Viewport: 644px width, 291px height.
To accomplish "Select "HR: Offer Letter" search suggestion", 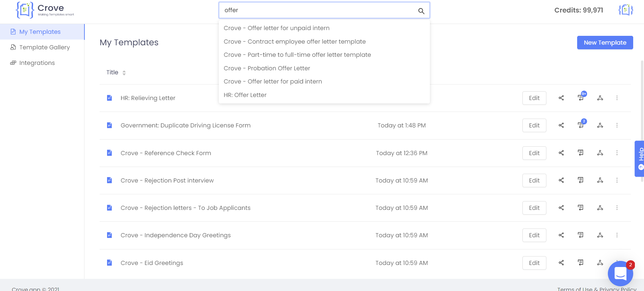I will point(245,95).
